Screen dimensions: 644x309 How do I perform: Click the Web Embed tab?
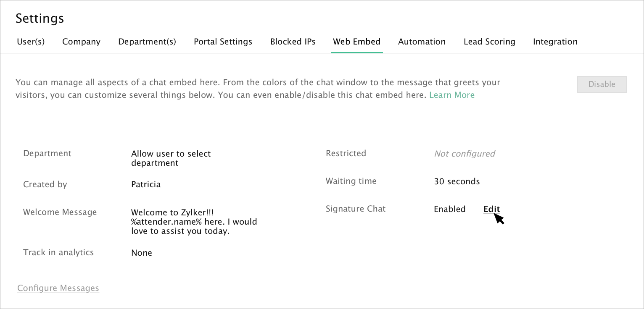356,42
